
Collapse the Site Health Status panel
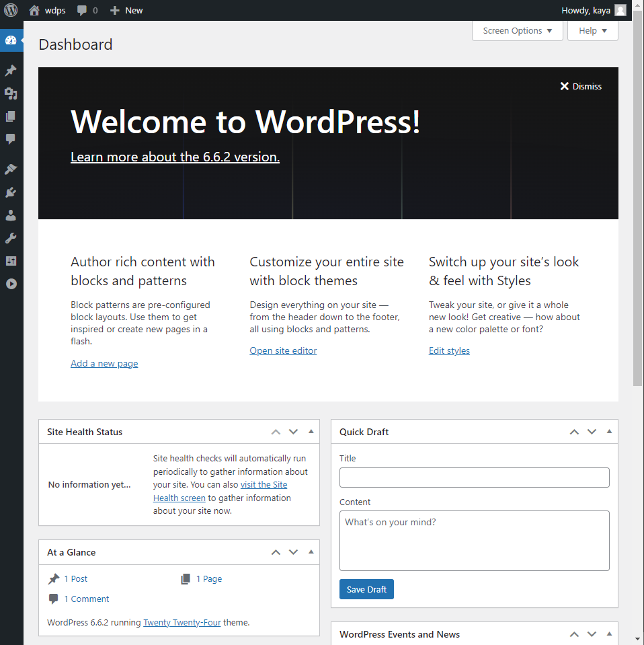pos(311,432)
